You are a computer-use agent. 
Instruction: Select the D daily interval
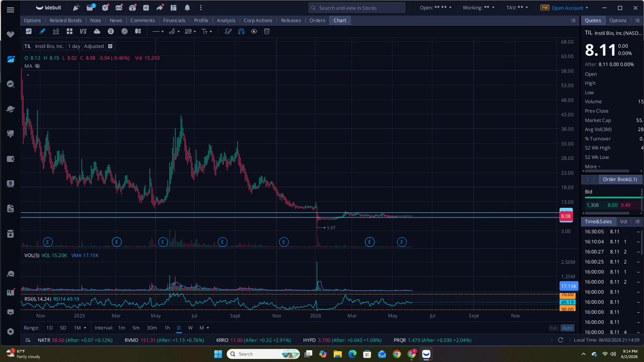[179, 328]
